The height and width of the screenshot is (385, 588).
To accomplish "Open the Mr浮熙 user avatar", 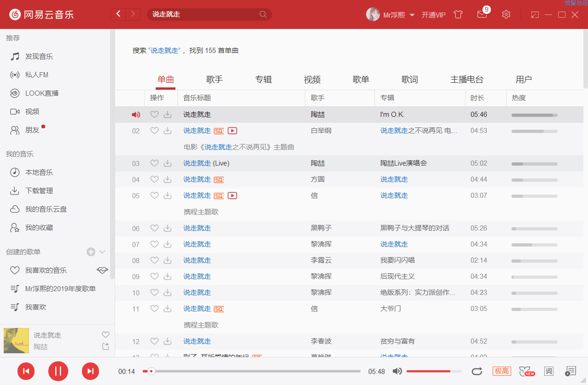I will click(x=373, y=14).
